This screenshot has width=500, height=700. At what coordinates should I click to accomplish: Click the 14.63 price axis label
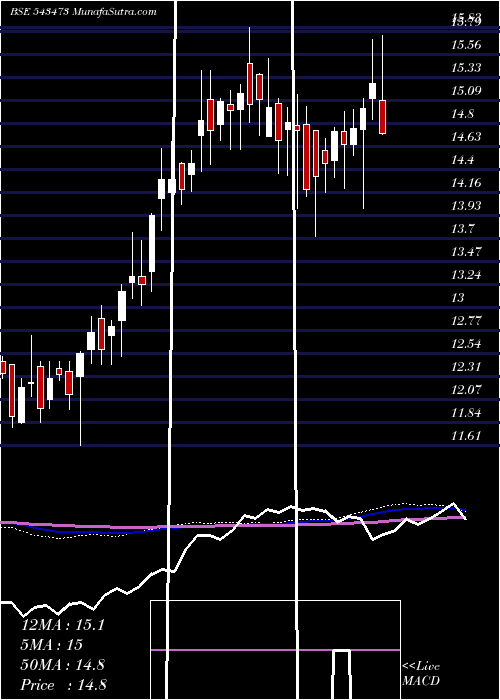coord(467,137)
